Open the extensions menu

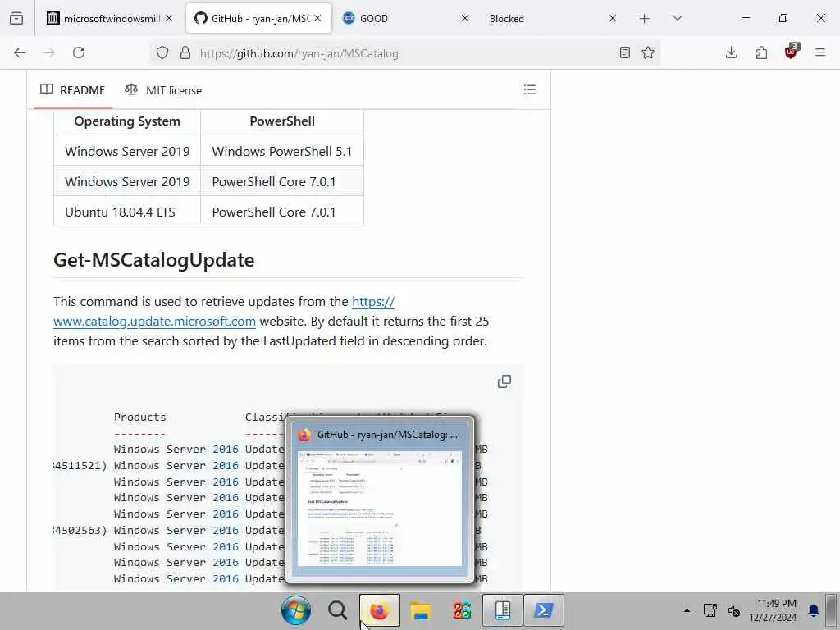761,52
